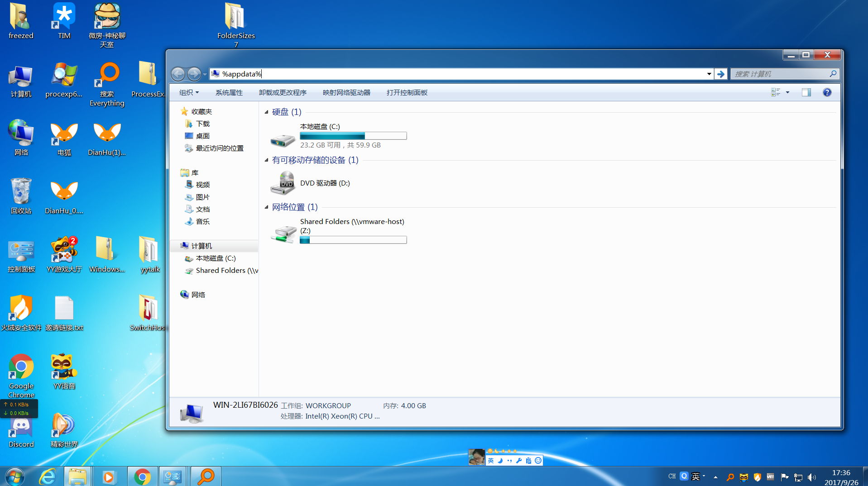868x486 pixels.
Task: Click 卸载或更改程序 in the toolbar
Action: pyautogui.click(x=283, y=92)
